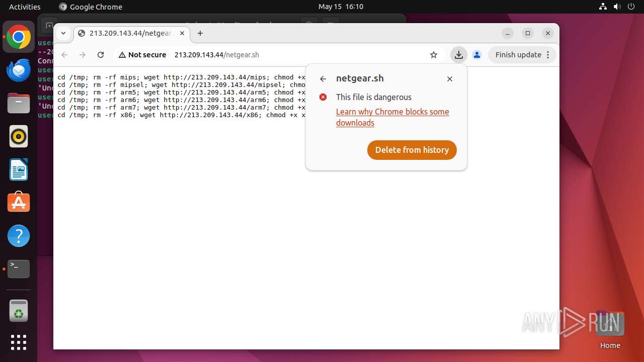Launch Google Chrome from the dock
The height and width of the screenshot is (362, 644).
point(19,37)
